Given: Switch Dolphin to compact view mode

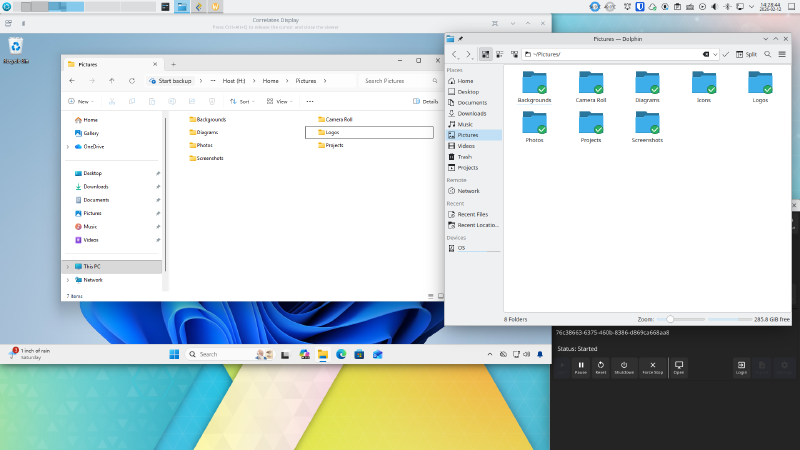Looking at the screenshot, I should (x=499, y=54).
